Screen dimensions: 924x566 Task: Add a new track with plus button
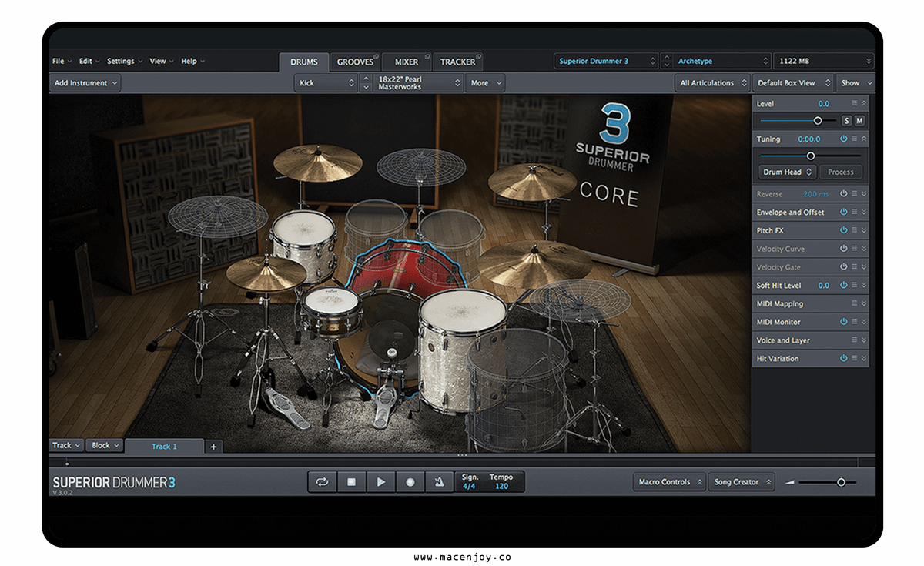click(214, 447)
